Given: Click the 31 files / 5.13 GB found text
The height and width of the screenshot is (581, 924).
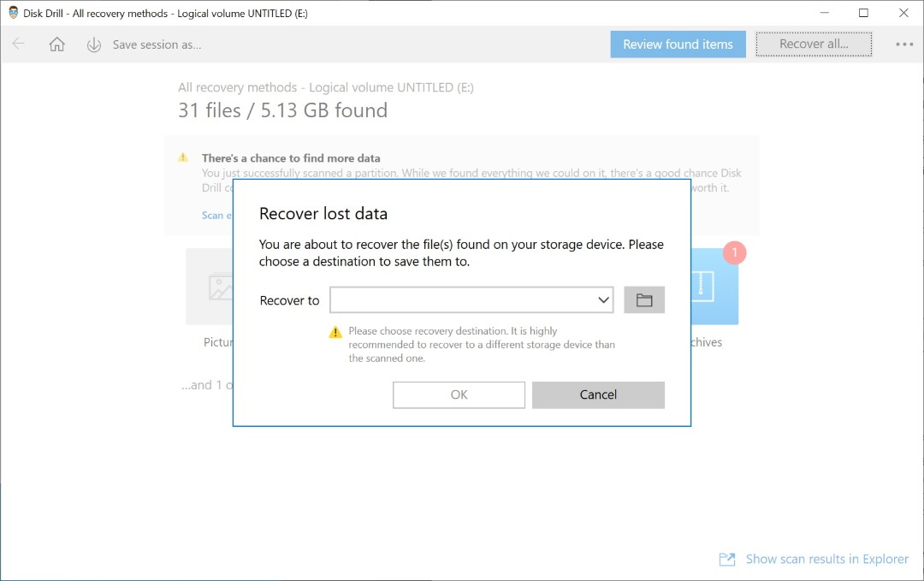Looking at the screenshot, I should point(283,110).
